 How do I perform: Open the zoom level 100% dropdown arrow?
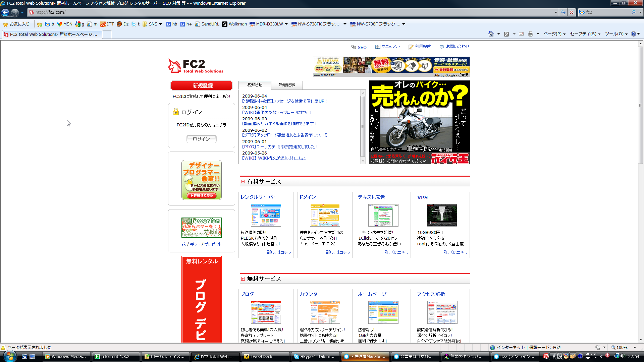[x=635, y=348]
